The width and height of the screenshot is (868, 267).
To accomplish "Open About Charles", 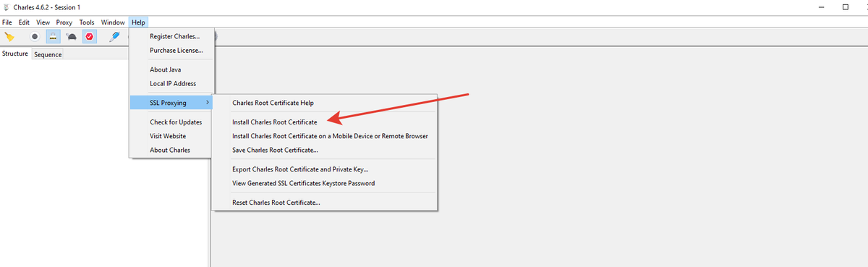I will coord(172,150).
